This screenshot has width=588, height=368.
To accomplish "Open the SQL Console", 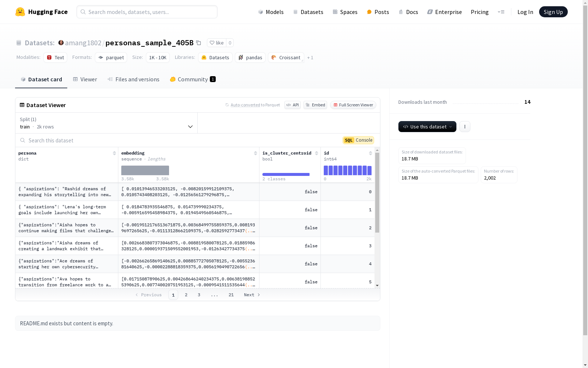I will (358, 140).
